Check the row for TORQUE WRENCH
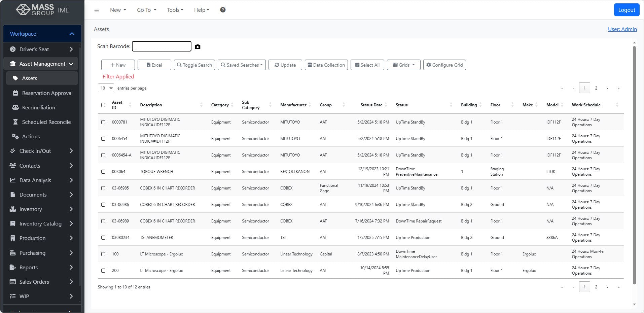 [x=103, y=172]
